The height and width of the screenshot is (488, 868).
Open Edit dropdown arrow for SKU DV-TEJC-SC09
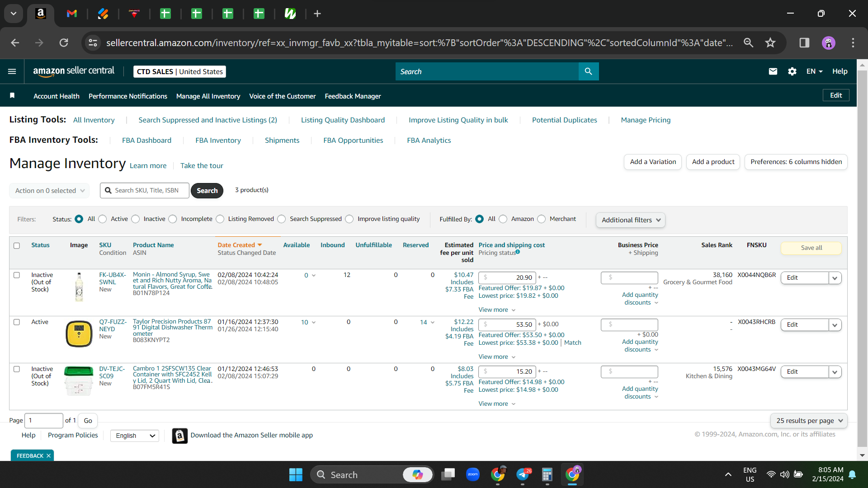[x=835, y=372]
